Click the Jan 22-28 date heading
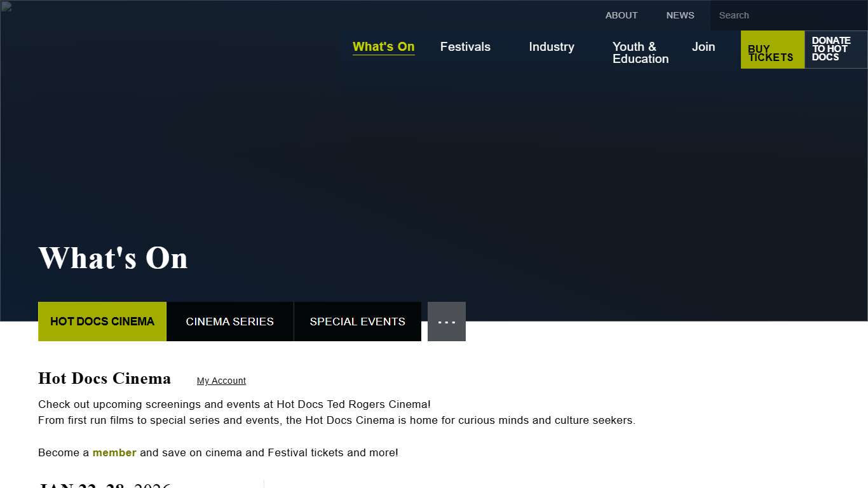 105,485
